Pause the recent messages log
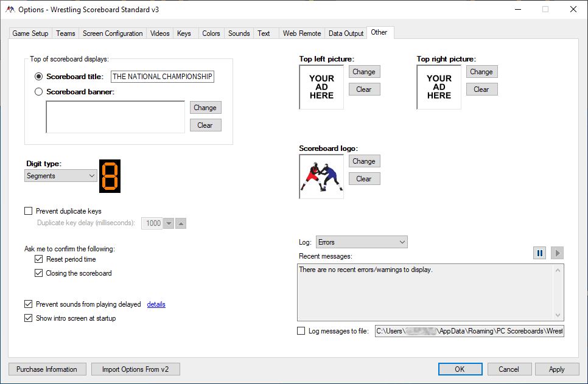 (540, 253)
